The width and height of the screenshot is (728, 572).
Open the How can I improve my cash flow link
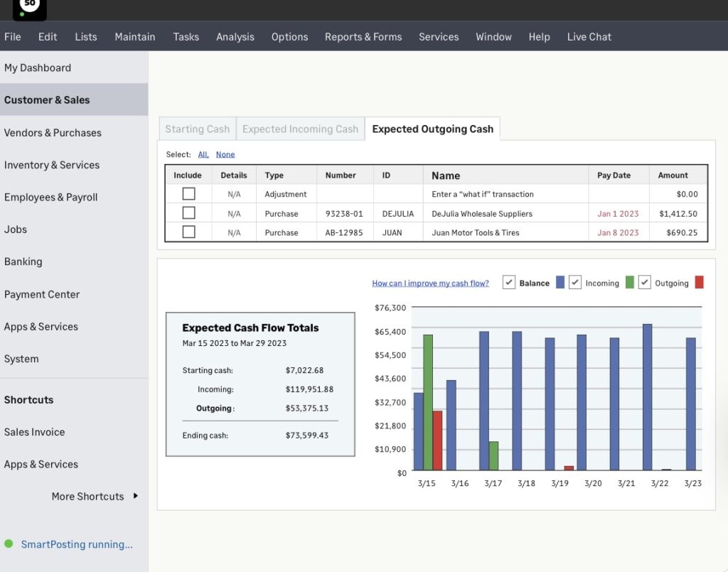pyautogui.click(x=430, y=282)
